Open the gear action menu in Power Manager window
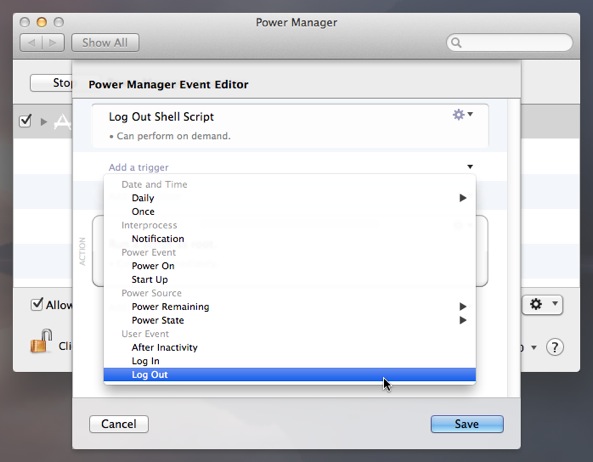 [542, 304]
